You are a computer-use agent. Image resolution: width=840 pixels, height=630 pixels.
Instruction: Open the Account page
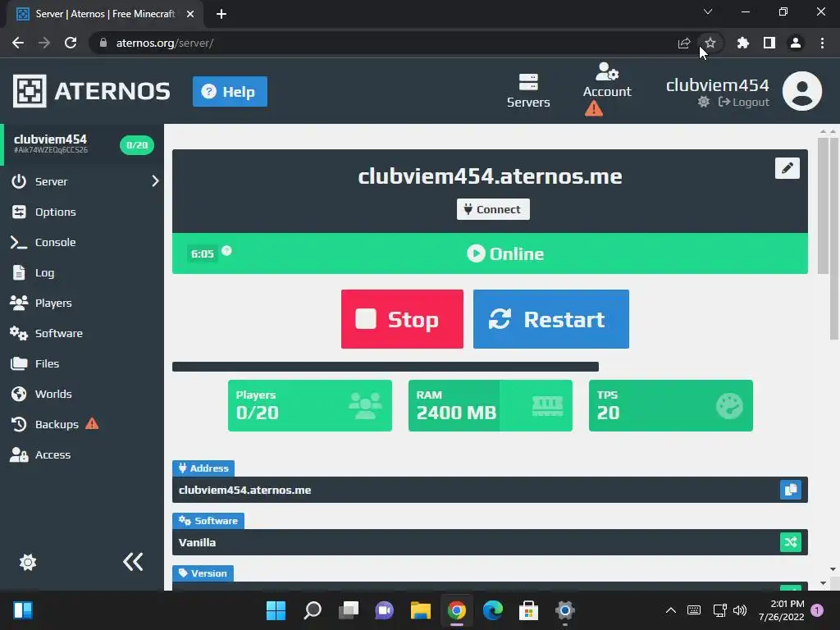pos(607,80)
